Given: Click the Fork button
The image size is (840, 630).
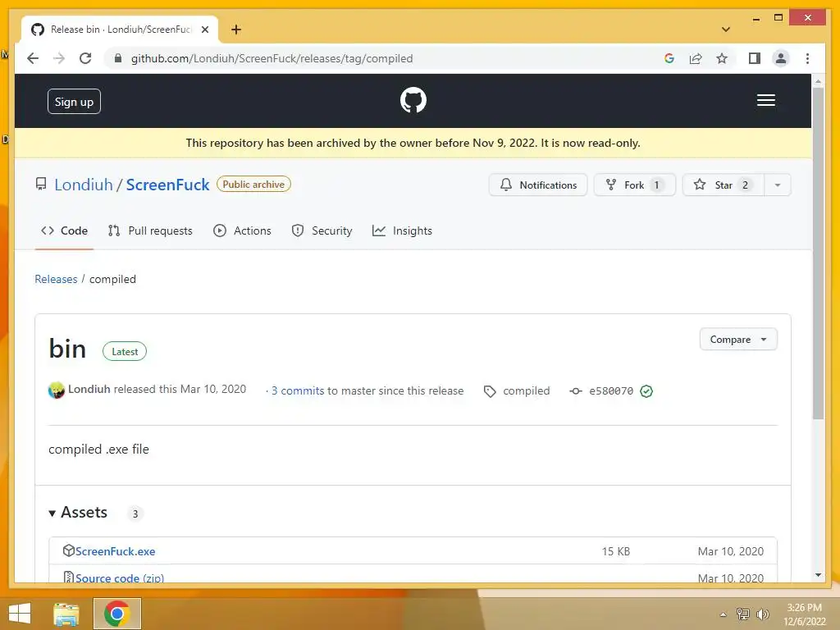Looking at the screenshot, I should point(634,185).
